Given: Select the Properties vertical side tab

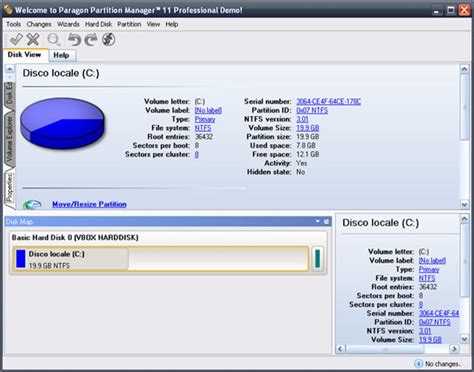Looking at the screenshot, I should point(10,188).
